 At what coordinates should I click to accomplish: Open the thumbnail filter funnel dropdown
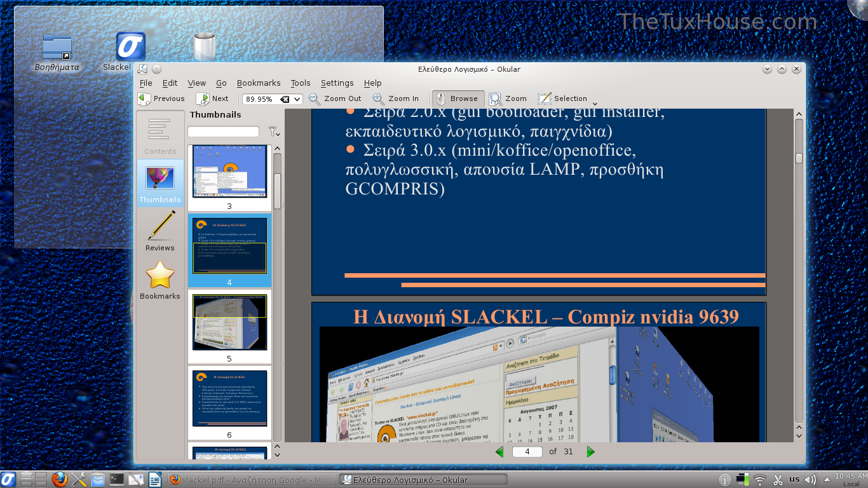(274, 132)
